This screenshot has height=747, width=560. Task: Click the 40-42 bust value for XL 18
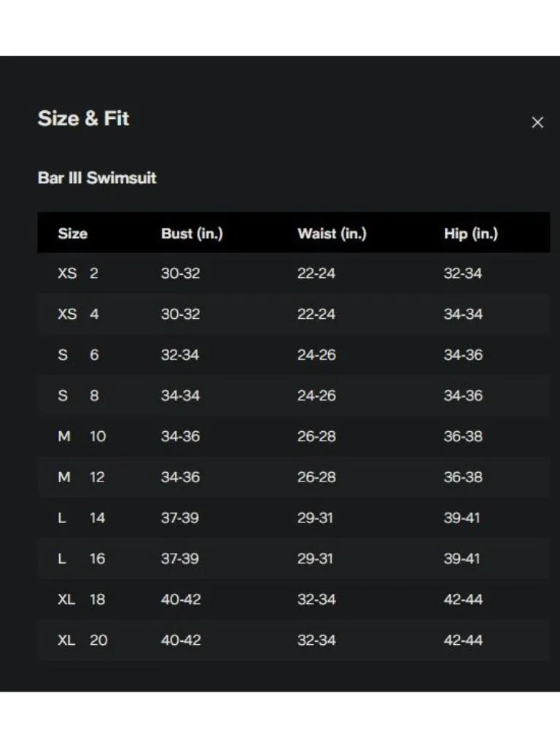tap(181, 600)
